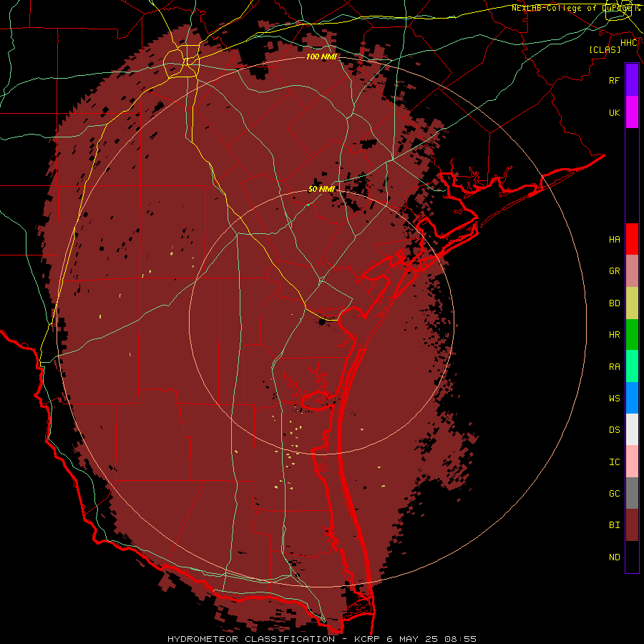This screenshot has height=644, width=644.
Task: Click the DS white legend swatch
Action: (x=632, y=429)
